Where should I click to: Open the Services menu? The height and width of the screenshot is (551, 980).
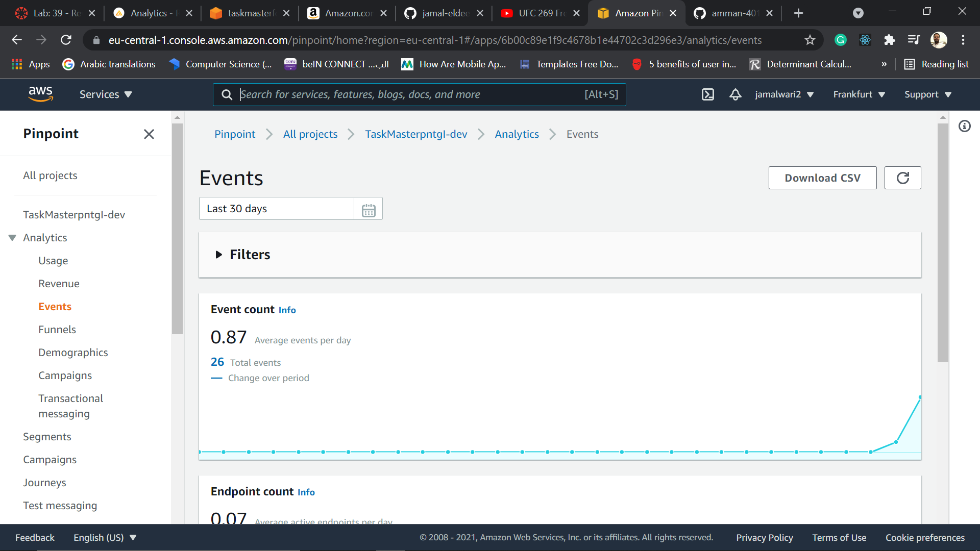point(105,94)
